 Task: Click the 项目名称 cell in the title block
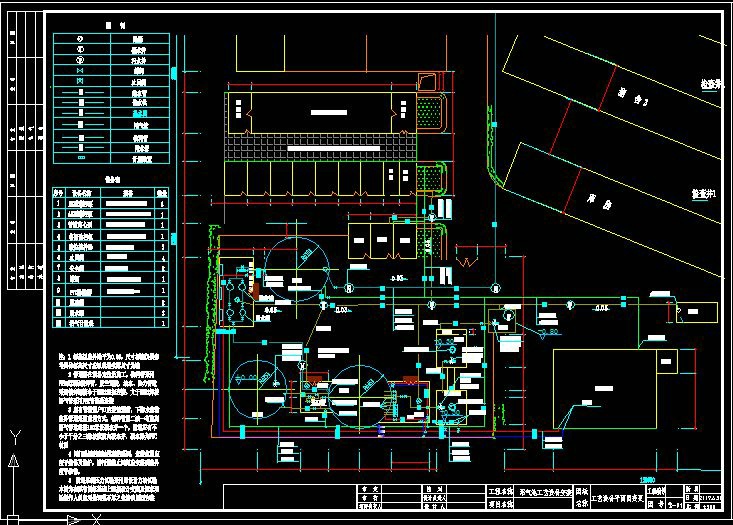(x=501, y=503)
